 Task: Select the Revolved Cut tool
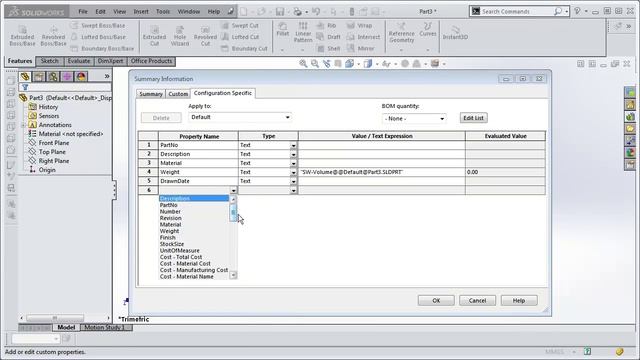pos(205,36)
